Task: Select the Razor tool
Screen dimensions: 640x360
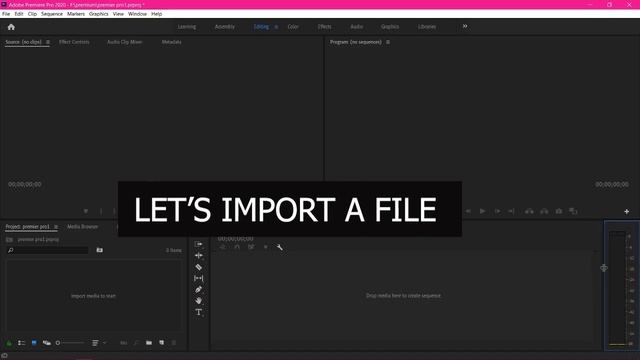Action: point(199,267)
